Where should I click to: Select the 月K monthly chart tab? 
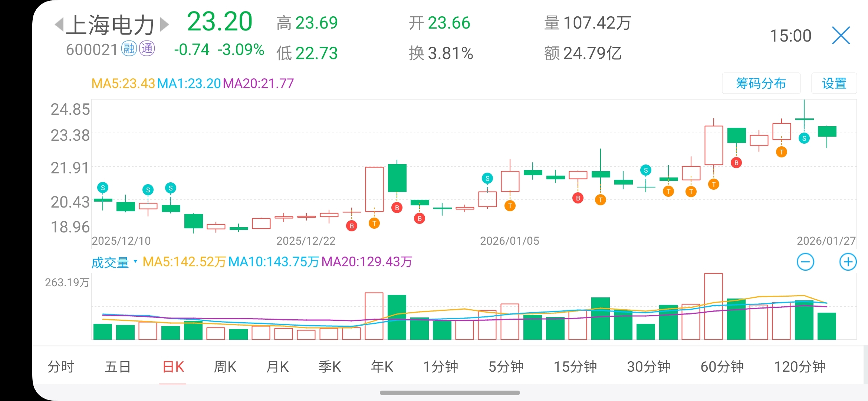tap(277, 367)
